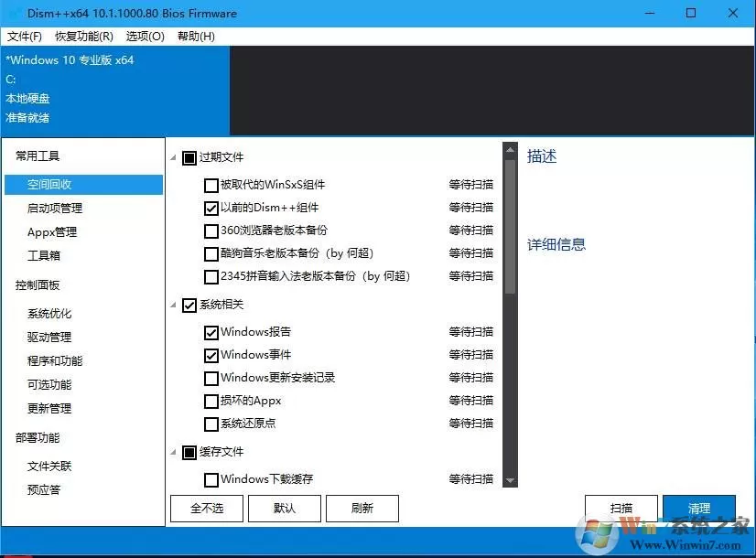Check the 被取代的WinSxS组件 checkbox
This screenshot has width=756, height=558.
(211, 185)
